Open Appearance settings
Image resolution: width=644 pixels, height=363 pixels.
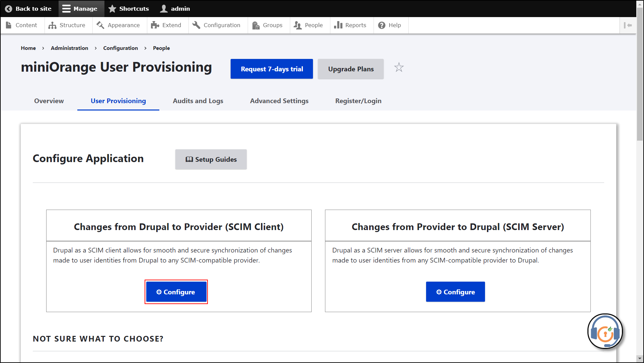100,25
